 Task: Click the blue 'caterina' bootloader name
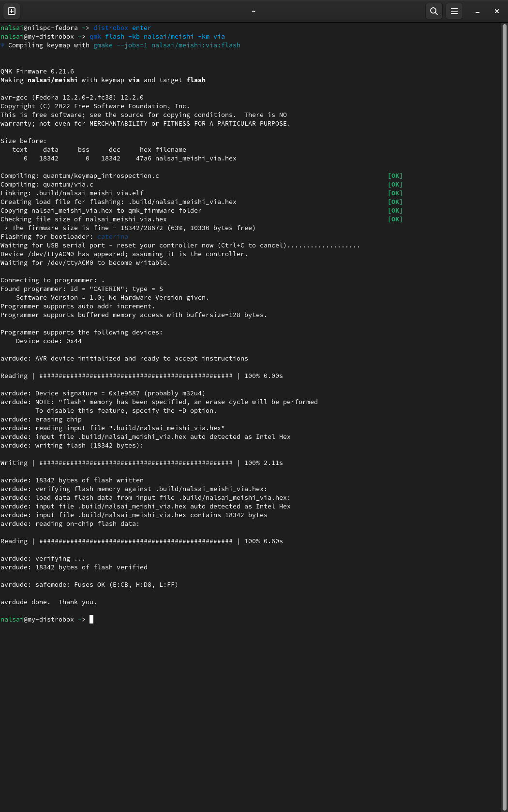(112, 237)
